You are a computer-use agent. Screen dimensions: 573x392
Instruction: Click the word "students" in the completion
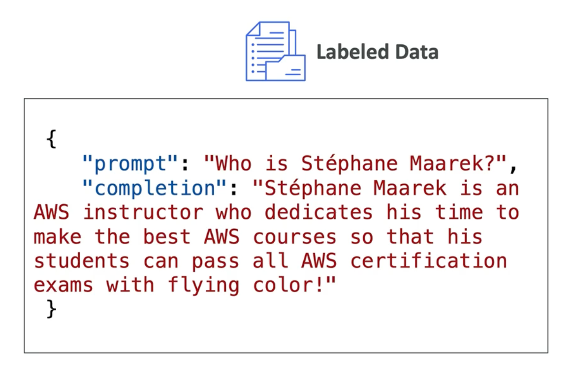[82, 261]
